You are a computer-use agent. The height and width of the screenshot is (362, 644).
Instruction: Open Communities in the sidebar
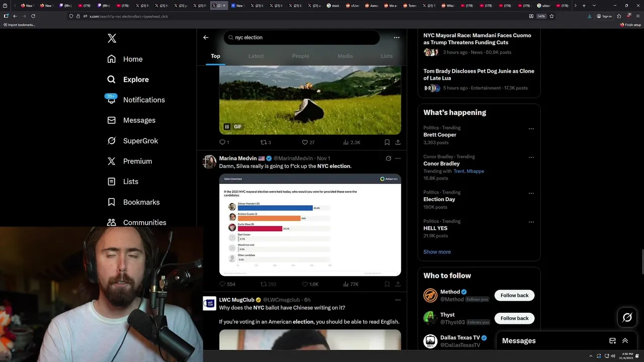[137, 222]
